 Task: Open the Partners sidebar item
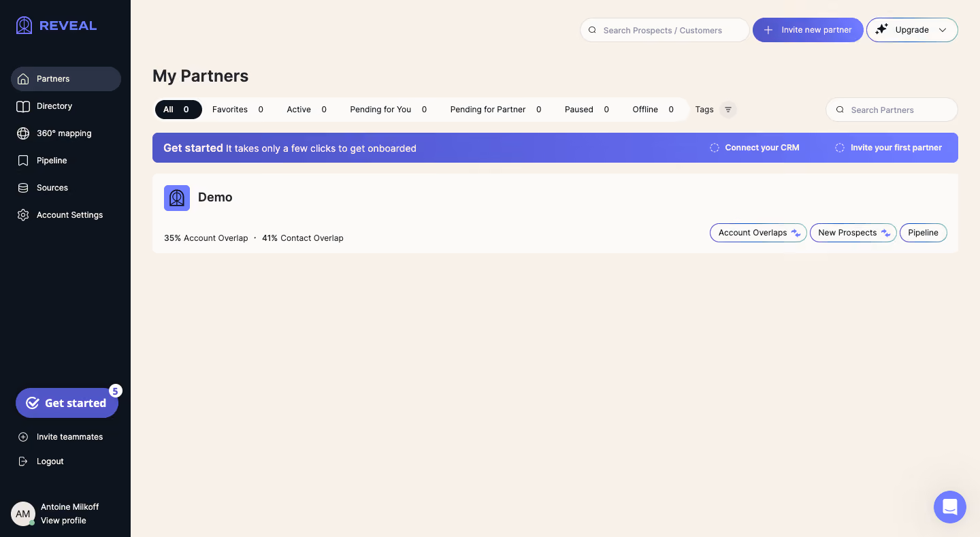(66, 79)
